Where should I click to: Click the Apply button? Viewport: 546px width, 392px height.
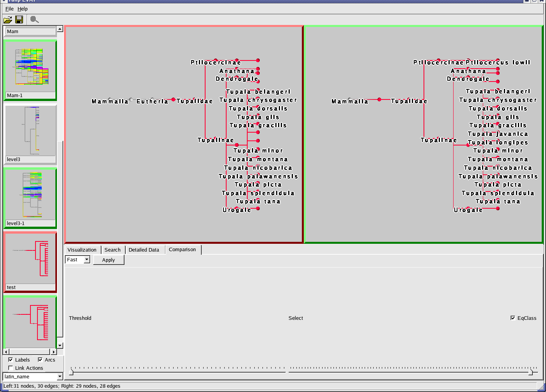pyautogui.click(x=108, y=260)
